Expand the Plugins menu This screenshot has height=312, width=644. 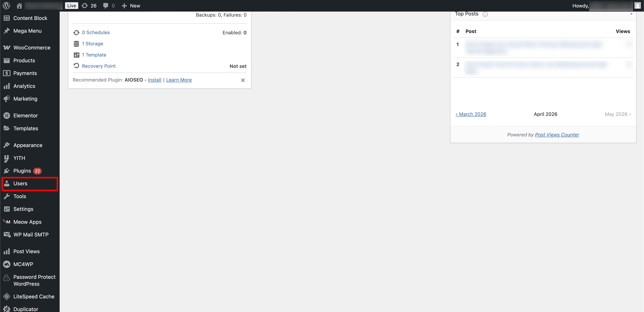coord(22,171)
